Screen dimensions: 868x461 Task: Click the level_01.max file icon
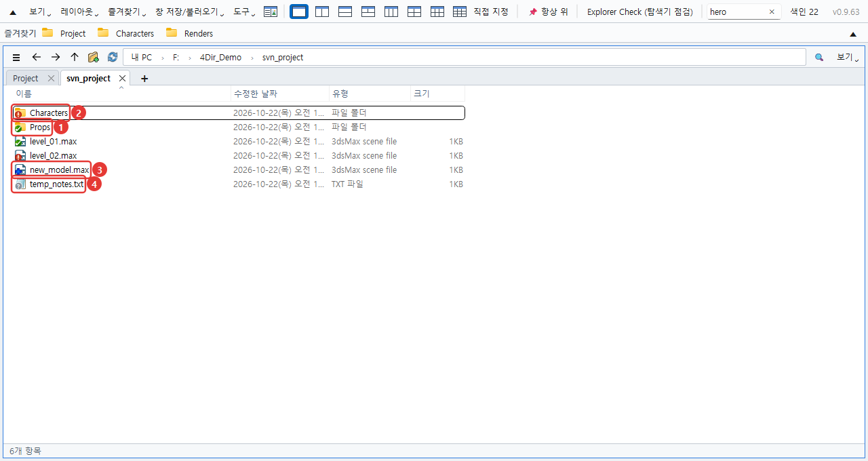(x=20, y=142)
